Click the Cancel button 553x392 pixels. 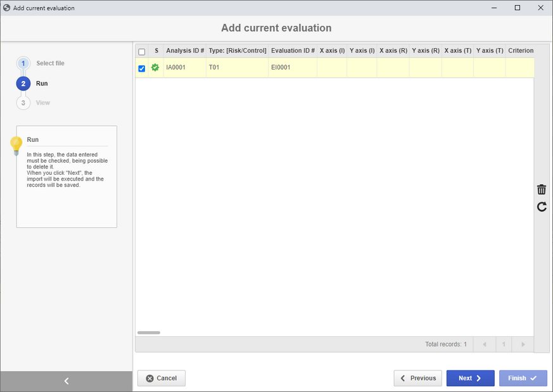pyautogui.click(x=162, y=378)
